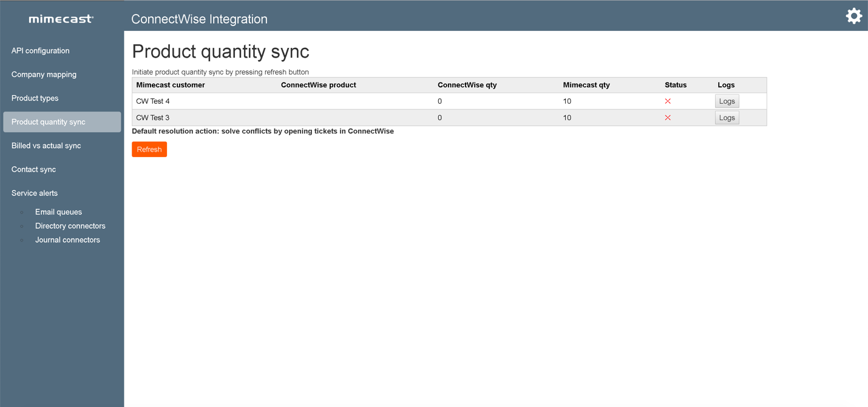Open Logs for CW Test 4
Viewport: 868px width, 407px height.
point(727,101)
